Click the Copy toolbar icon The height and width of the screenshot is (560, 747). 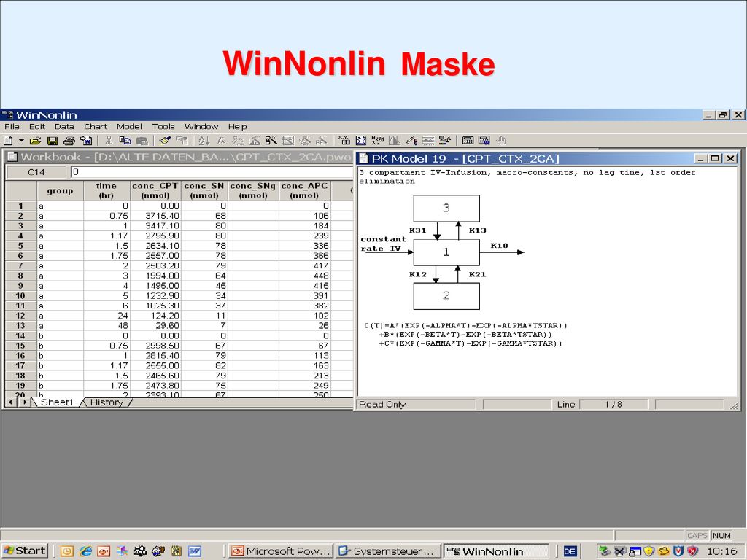pyautogui.click(x=125, y=141)
